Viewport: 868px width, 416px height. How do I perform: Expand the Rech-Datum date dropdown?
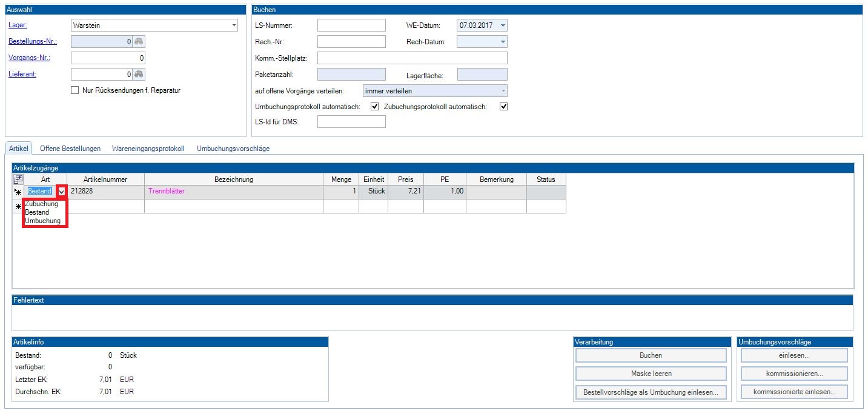502,42
